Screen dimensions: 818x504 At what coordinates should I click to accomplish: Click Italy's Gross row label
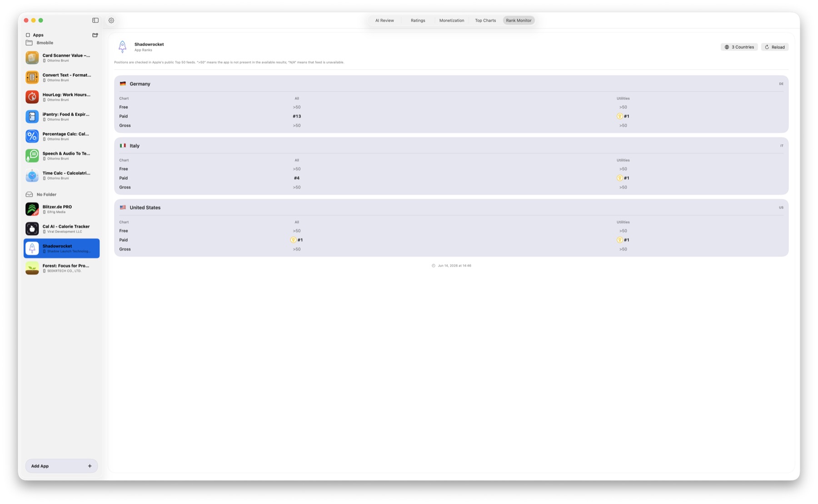pos(125,187)
